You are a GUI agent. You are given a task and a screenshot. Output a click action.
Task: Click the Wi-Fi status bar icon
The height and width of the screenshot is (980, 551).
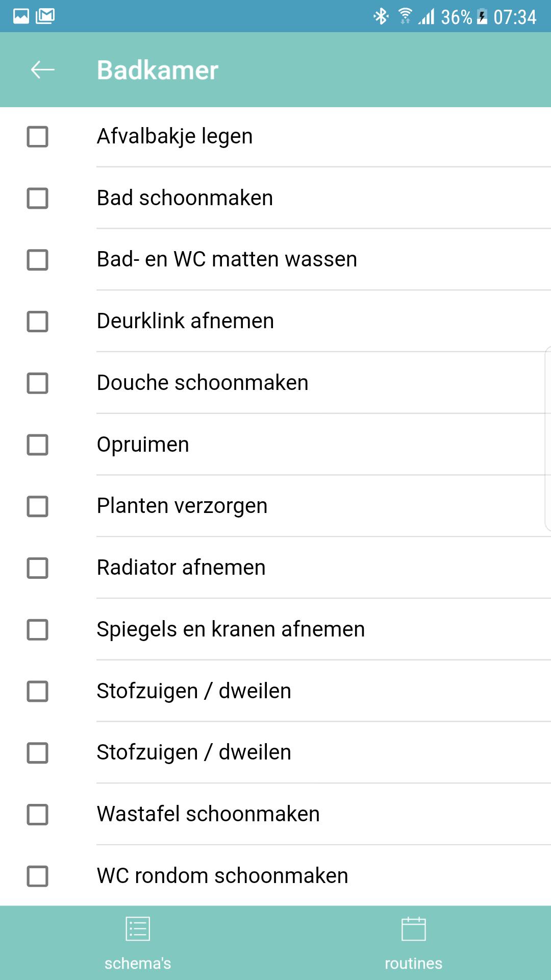(x=405, y=17)
